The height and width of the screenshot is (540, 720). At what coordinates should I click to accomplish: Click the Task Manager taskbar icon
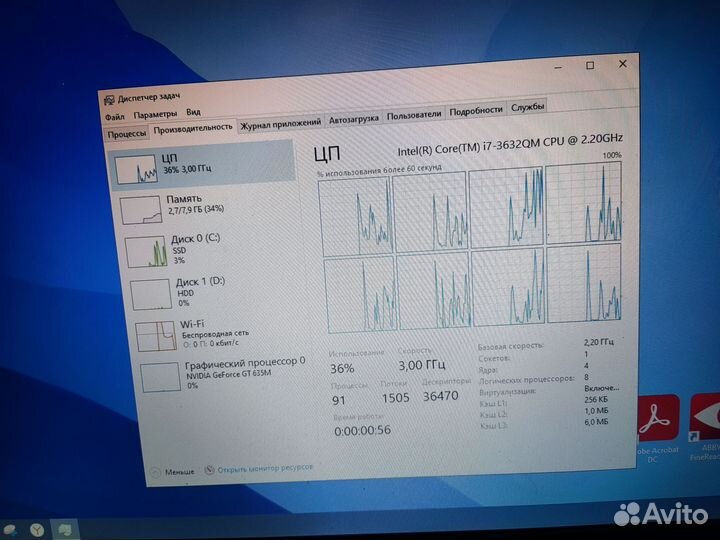click(x=64, y=530)
